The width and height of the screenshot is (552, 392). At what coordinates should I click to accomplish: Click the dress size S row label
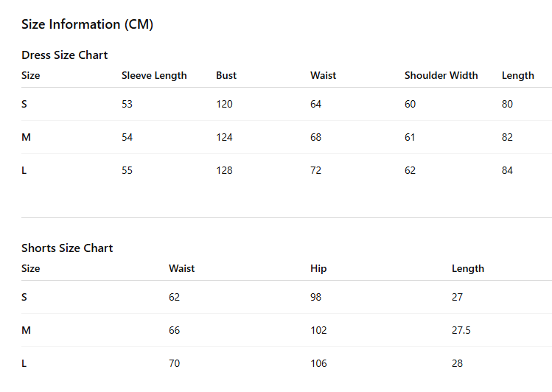[24, 104]
